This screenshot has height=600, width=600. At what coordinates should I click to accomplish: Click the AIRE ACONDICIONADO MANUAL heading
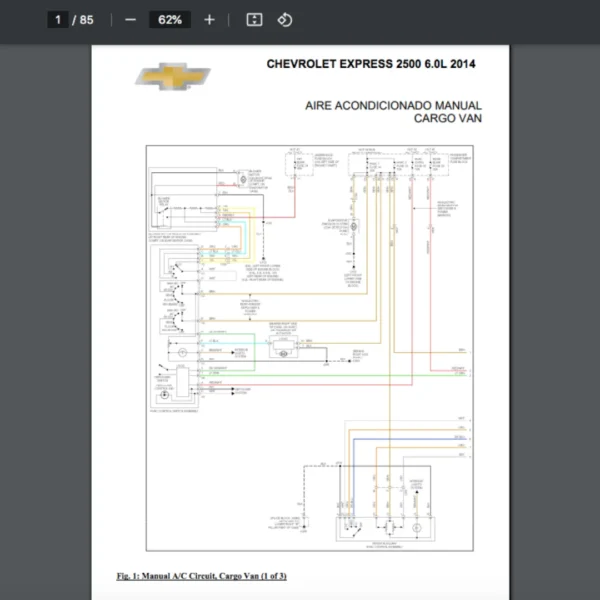point(394,105)
